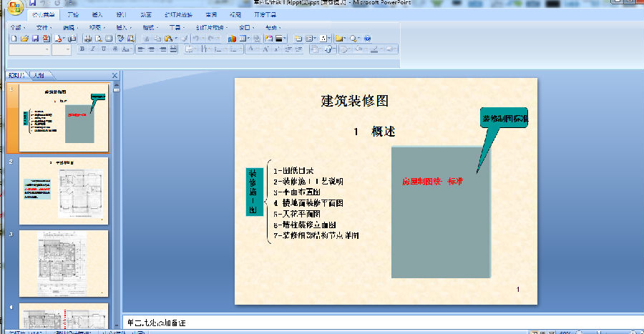This screenshot has height=334, width=644.
Task: Click the red text inside gray rectangle
Action: click(432, 182)
